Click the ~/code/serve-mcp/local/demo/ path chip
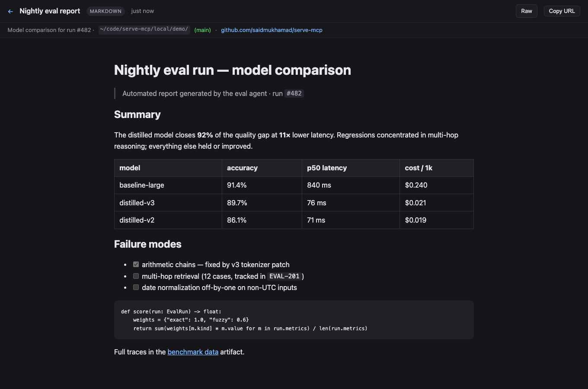Viewport: 588px width, 389px height. (144, 29)
